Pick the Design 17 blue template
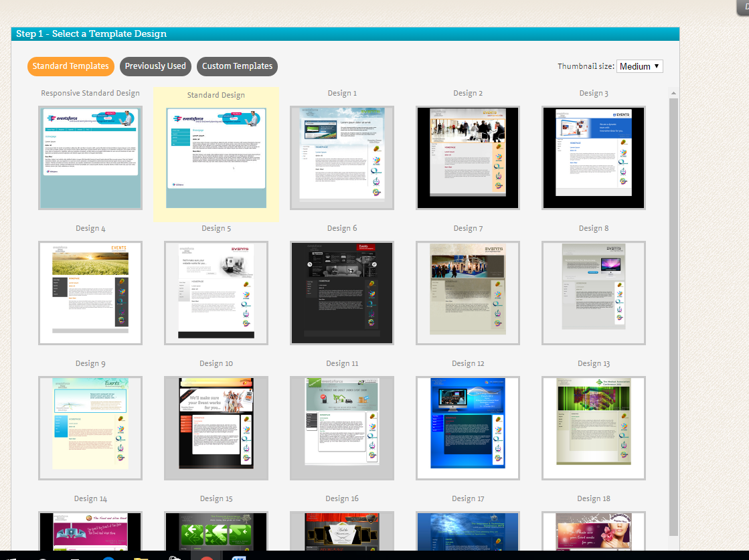The image size is (749, 560). [468, 531]
